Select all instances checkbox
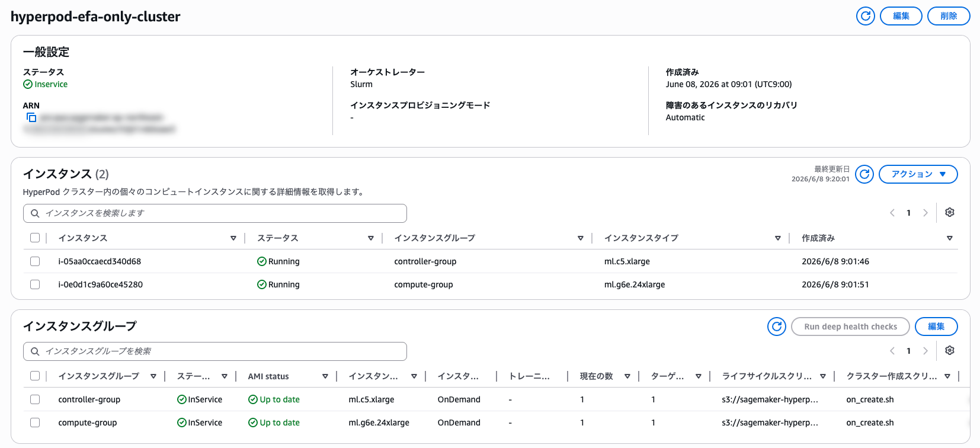 [x=35, y=238]
